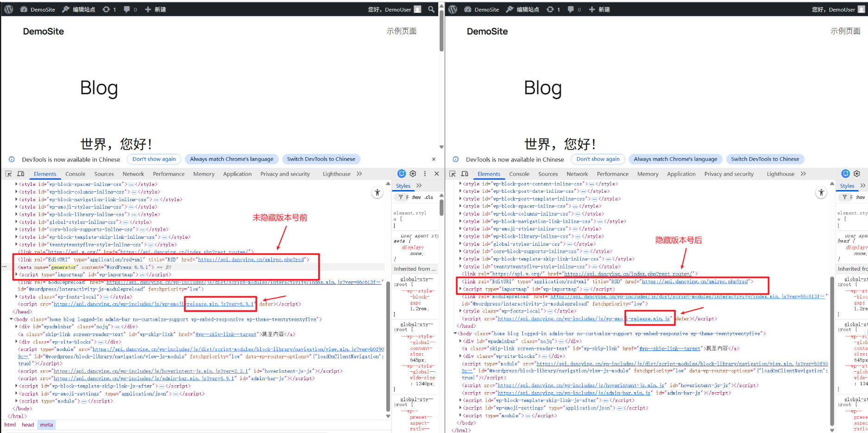Select inspect element tool in left DevTools
Image resolution: width=868 pixels, height=433 pixels.
pyautogui.click(x=8, y=174)
